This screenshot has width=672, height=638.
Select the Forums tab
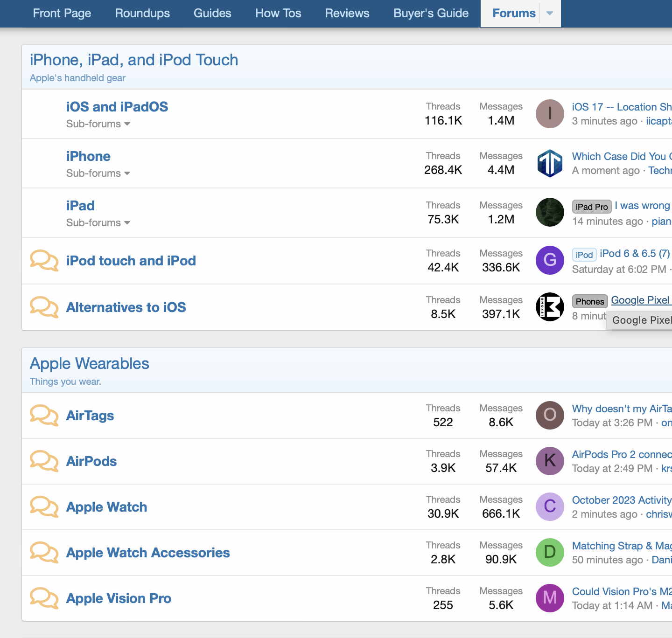[x=514, y=14]
